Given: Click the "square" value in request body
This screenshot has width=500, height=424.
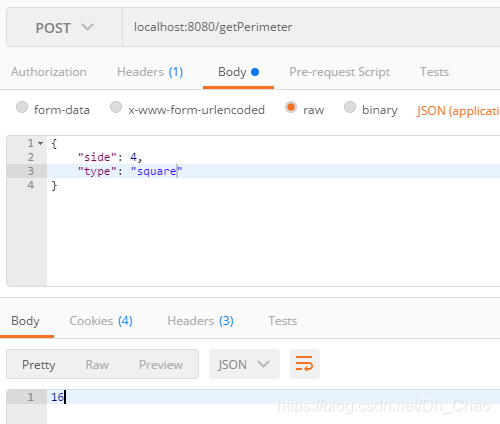Looking at the screenshot, I should click(156, 171).
